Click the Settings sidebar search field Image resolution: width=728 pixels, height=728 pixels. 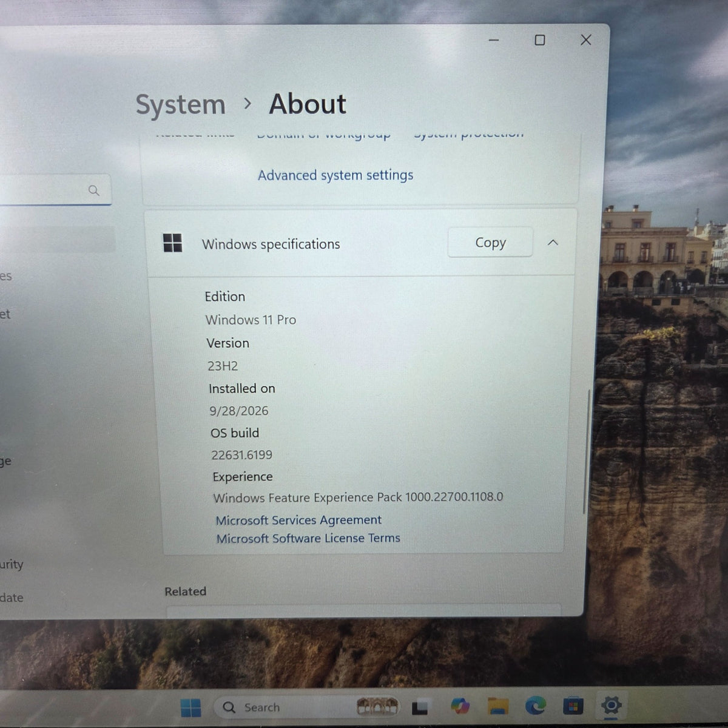pyautogui.click(x=55, y=190)
